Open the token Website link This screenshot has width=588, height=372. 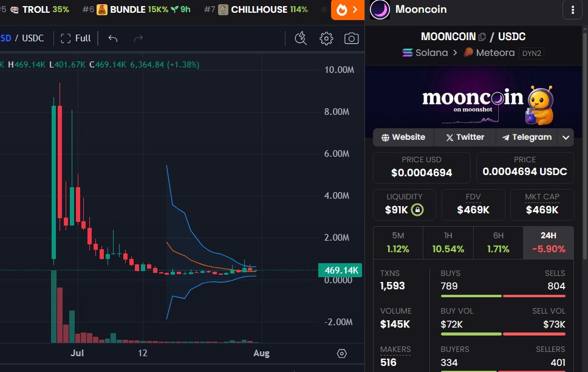point(403,137)
